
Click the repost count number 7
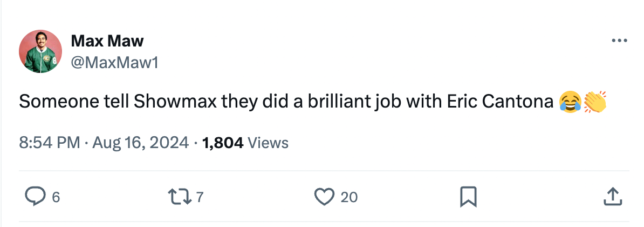click(x=200, y=197)
